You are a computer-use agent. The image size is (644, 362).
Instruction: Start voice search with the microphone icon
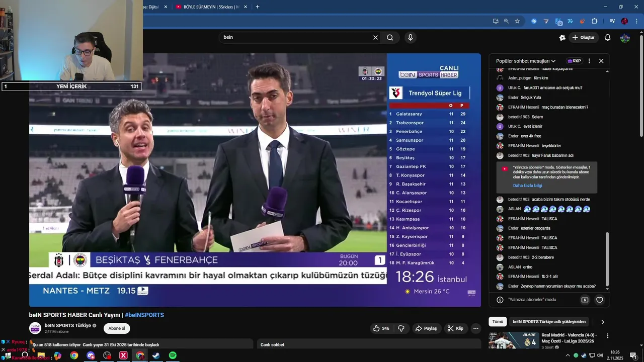pyautogui.click(x=411, y=37)
